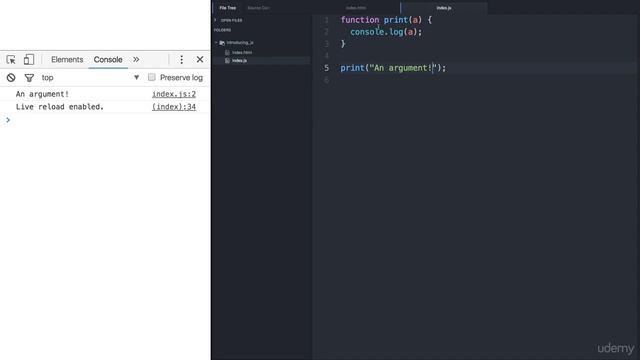Select 'Live reload enabled.' console message
Viewport: 640px width, 360px height.
(60, 107)
